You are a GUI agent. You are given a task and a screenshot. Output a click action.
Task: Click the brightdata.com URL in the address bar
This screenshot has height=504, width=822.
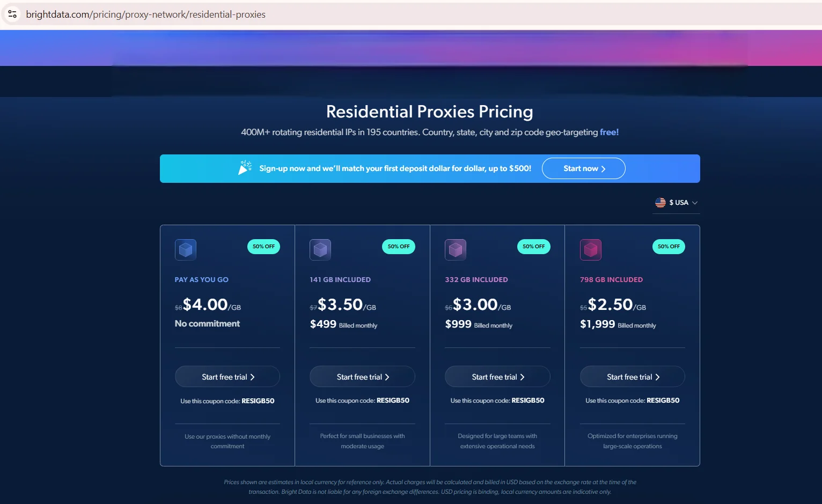145,14
